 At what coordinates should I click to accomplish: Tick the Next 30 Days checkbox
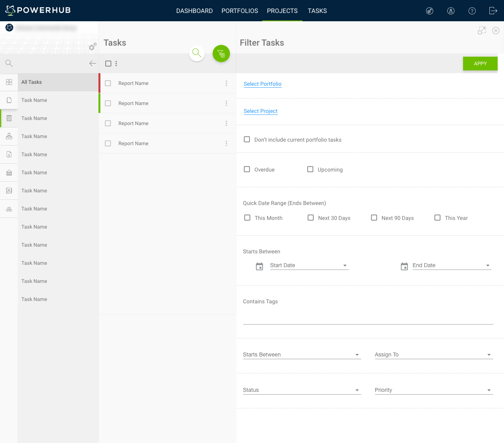(311, 218)
